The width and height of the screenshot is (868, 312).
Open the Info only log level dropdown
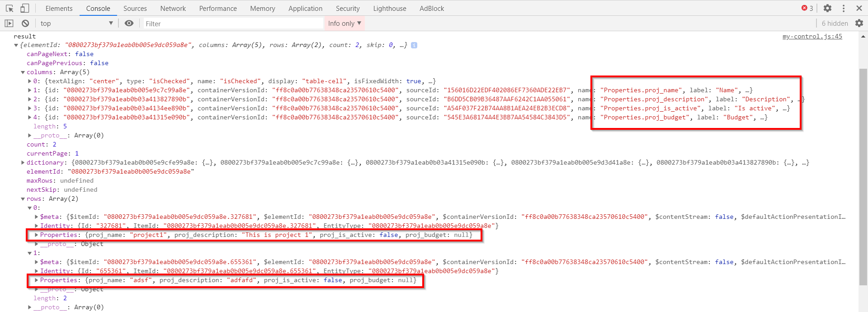(x=344, y=24)
